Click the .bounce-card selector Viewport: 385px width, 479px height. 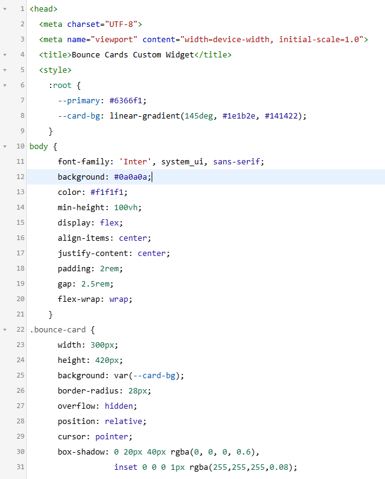point(58,330)
